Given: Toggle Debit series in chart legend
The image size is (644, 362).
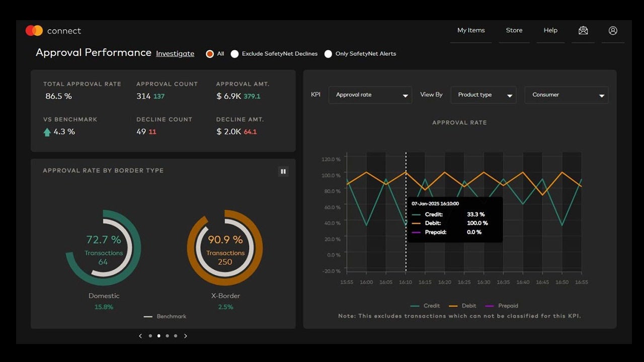Looking at the screenshot, I should click(463, 306).
